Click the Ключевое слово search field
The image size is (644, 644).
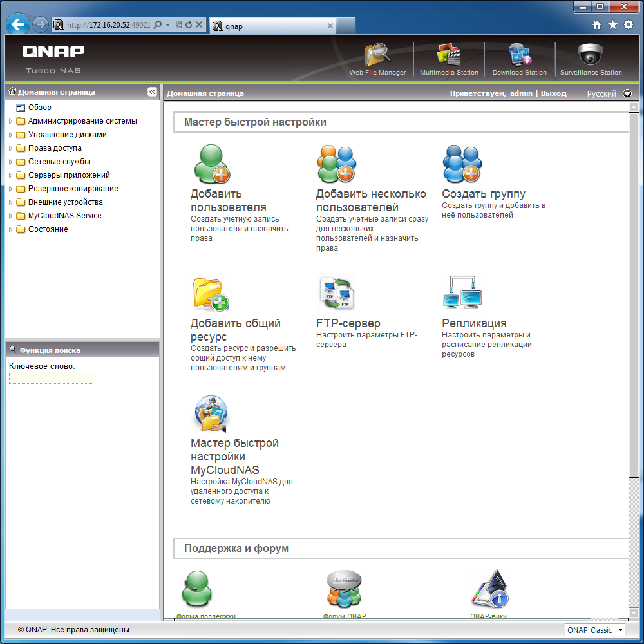point(51,377)
